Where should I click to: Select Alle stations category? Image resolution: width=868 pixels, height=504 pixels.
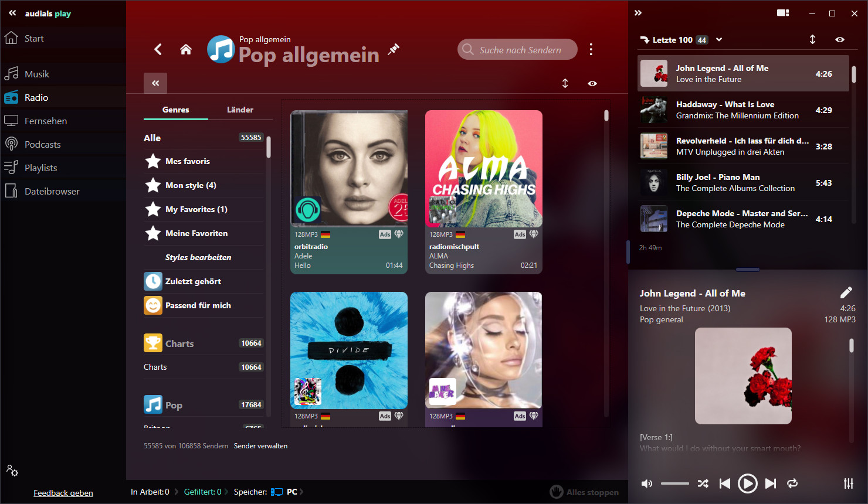point(204,138)
